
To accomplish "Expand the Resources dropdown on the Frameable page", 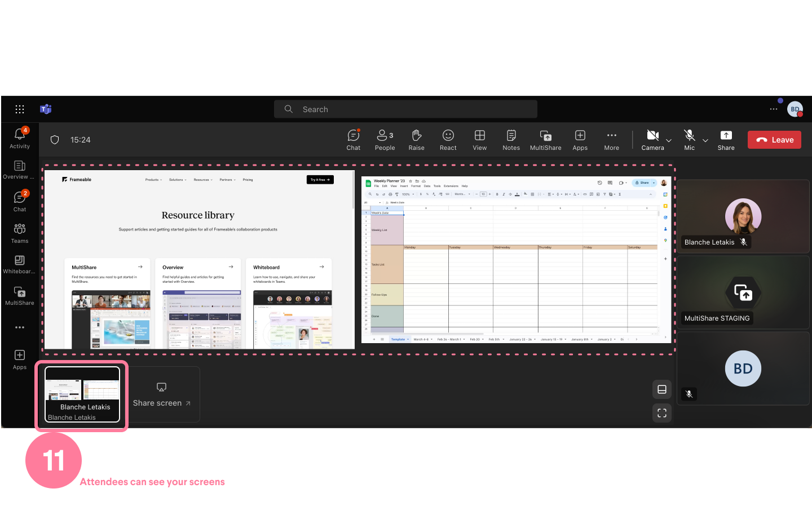I will [203, 179].
